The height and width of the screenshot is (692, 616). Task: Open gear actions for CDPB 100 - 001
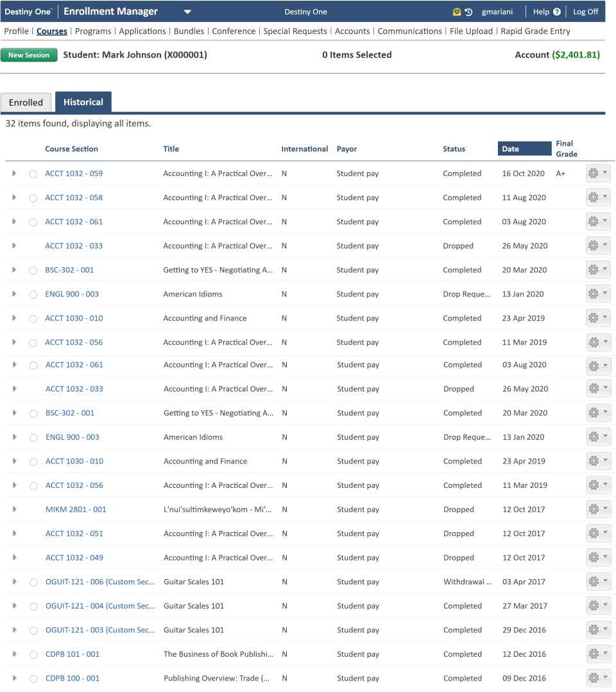(598, 678)
